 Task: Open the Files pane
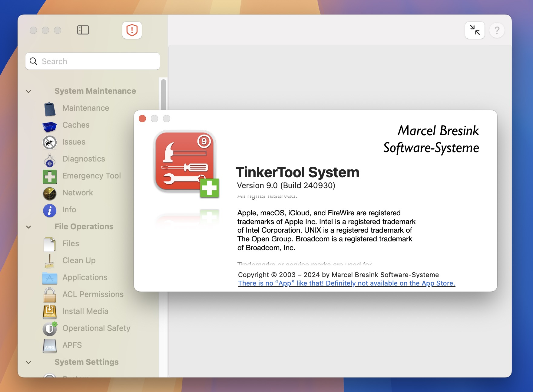(x=71, y=243)
